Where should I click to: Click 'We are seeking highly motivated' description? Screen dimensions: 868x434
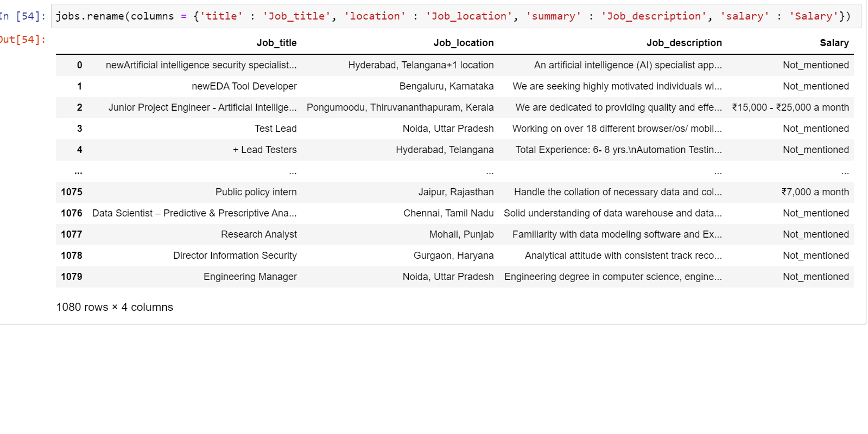click(617, 86)
